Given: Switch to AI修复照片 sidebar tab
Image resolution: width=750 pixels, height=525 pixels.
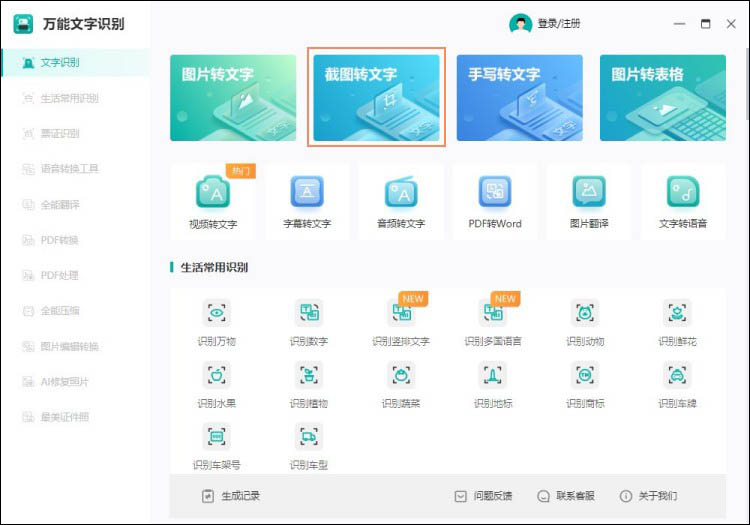Looking at the screenshot, I should click(76, 382).
